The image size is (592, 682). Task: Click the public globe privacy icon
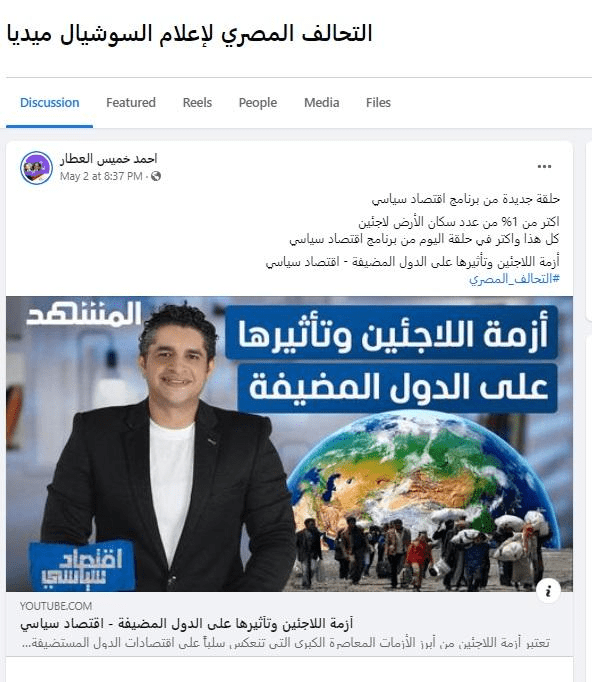coord(156,176)
